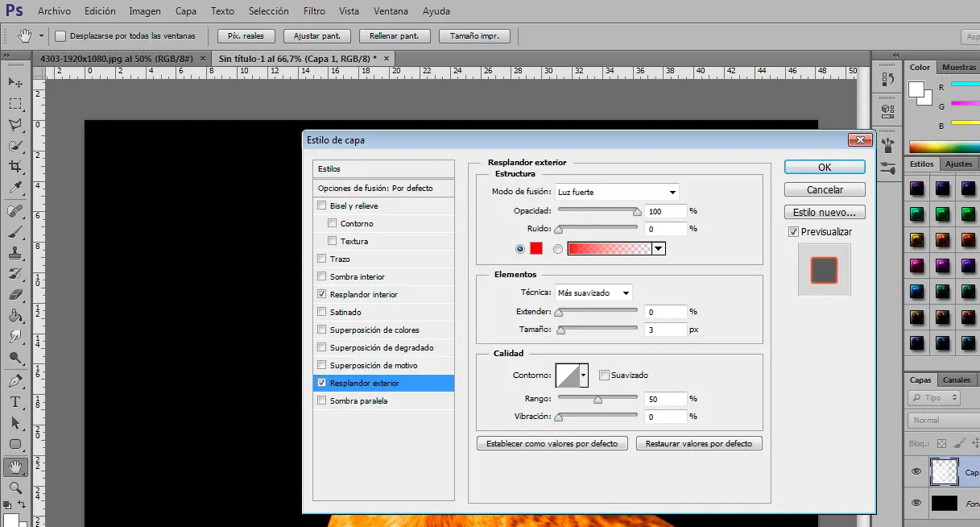The height and width of the screenshot is (527, 980).
Task: Hide the Capa 1 layer
Action: point(916,472)
